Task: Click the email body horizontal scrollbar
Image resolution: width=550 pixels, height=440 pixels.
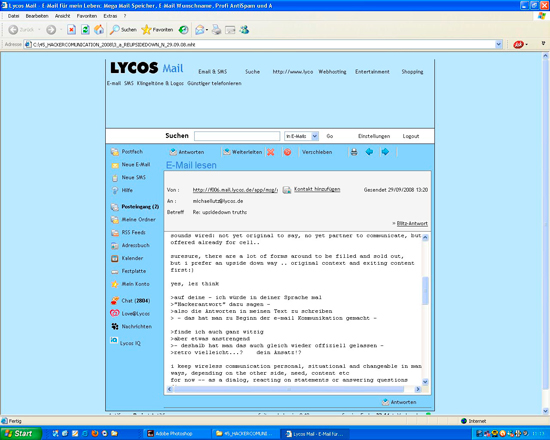Action: coord(289,389)
